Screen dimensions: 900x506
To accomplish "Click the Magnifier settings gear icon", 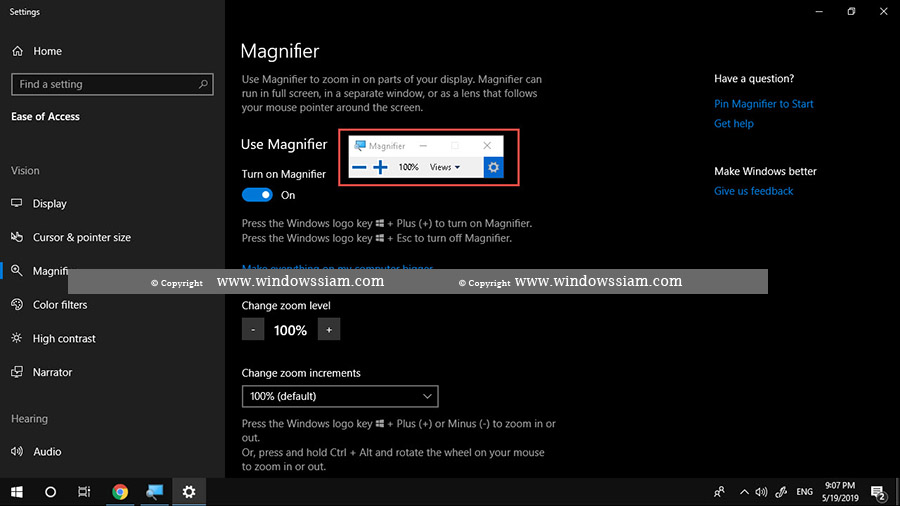I will [493, 167].
